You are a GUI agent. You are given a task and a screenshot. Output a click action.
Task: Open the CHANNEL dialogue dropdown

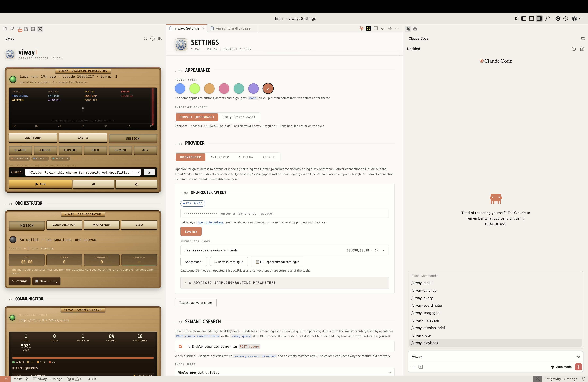[x=83, y=173]
